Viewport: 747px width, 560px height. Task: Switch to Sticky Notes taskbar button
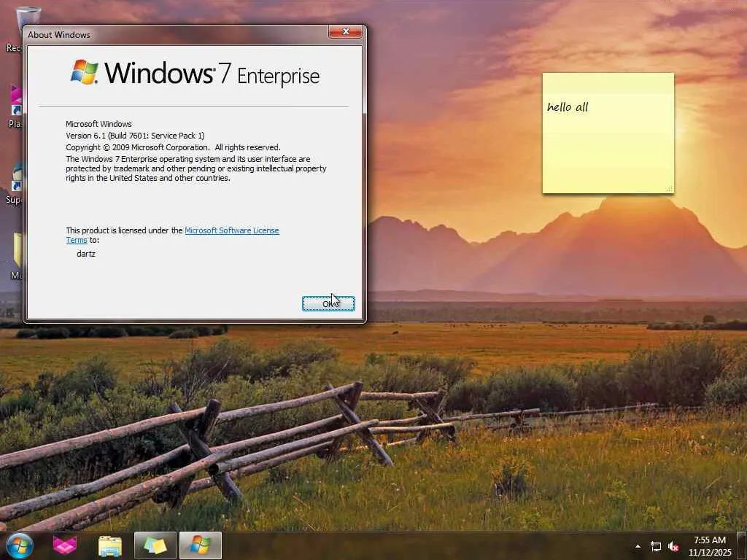point(155,545)
